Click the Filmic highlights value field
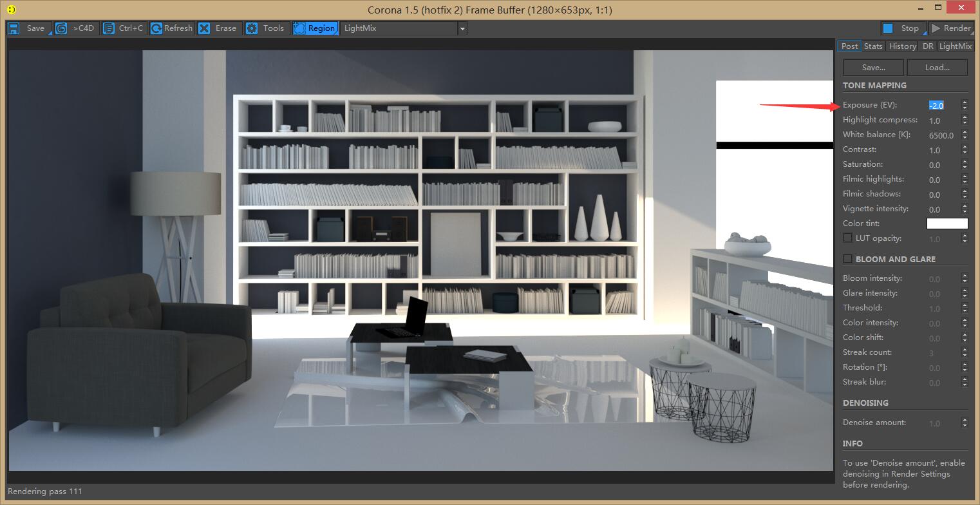980x505 pixels. click(x=943, y=180)
